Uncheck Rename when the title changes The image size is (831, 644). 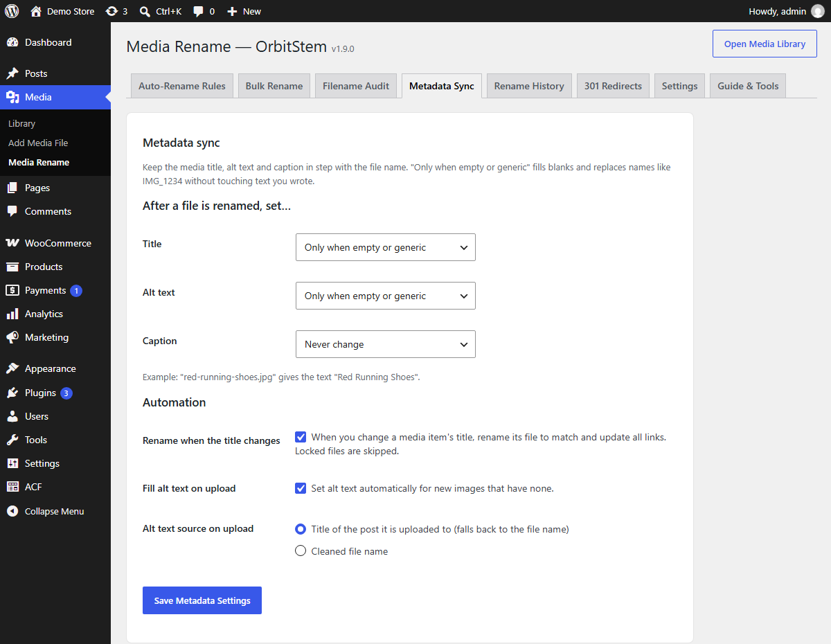coord(301,437)
